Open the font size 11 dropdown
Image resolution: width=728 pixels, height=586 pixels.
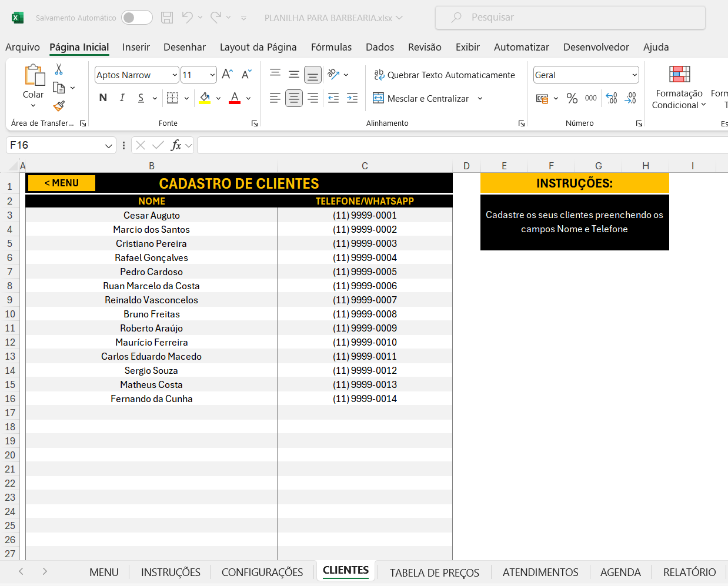click(212, 75)
